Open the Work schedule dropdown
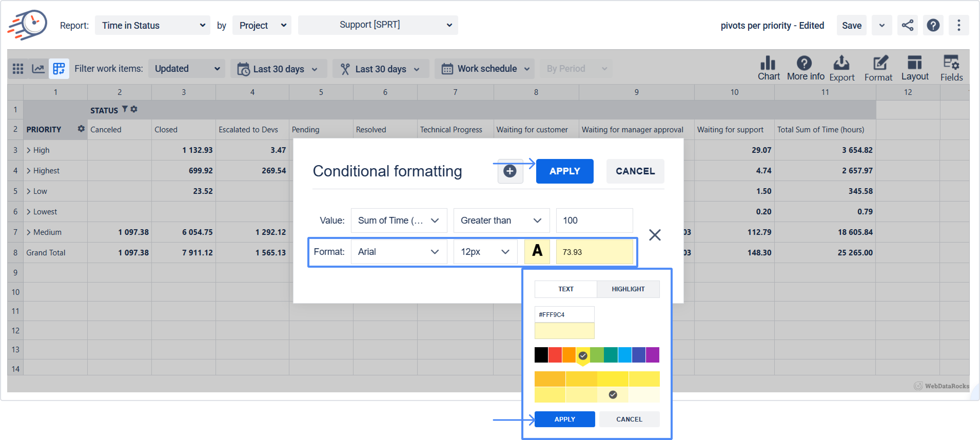Screen dimensions: 980x440 (x=485, y=69)
